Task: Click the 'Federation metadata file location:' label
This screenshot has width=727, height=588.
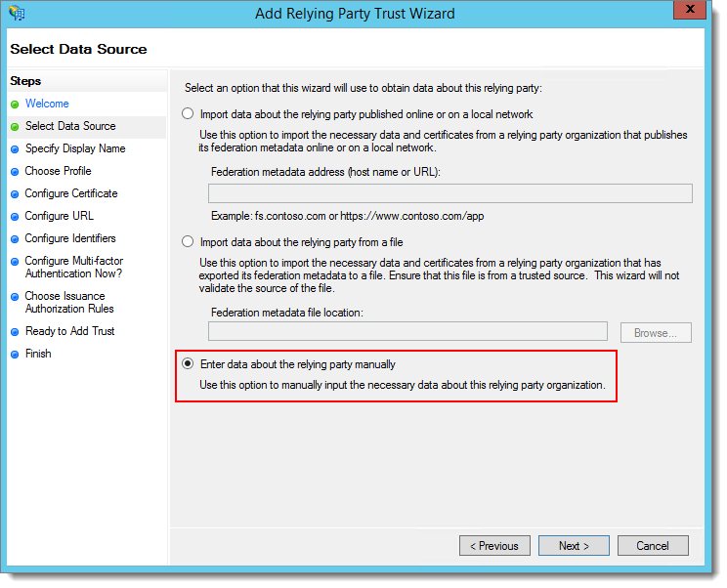Action: tap(287, 313)
